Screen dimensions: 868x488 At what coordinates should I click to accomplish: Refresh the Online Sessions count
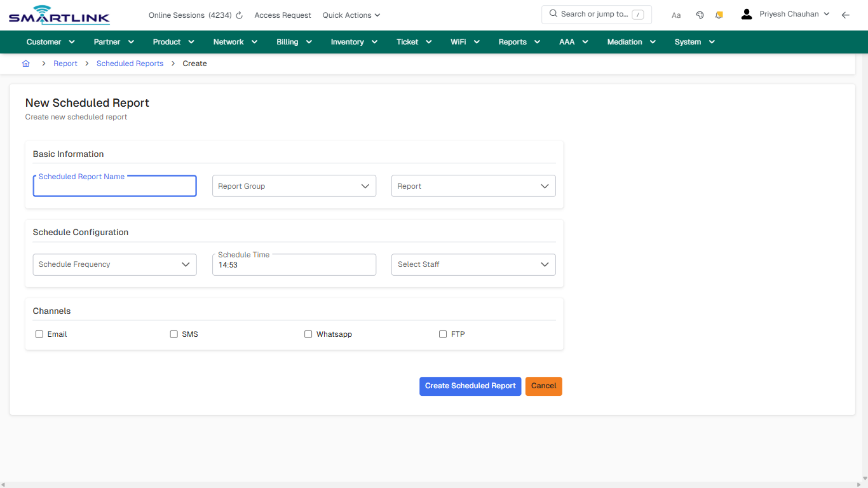tap(238, 15)
